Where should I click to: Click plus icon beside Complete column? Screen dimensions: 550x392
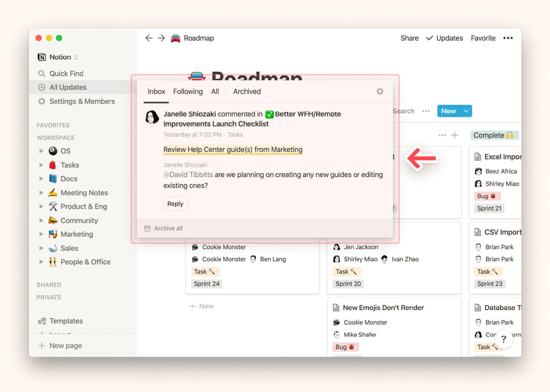(455, 135)
